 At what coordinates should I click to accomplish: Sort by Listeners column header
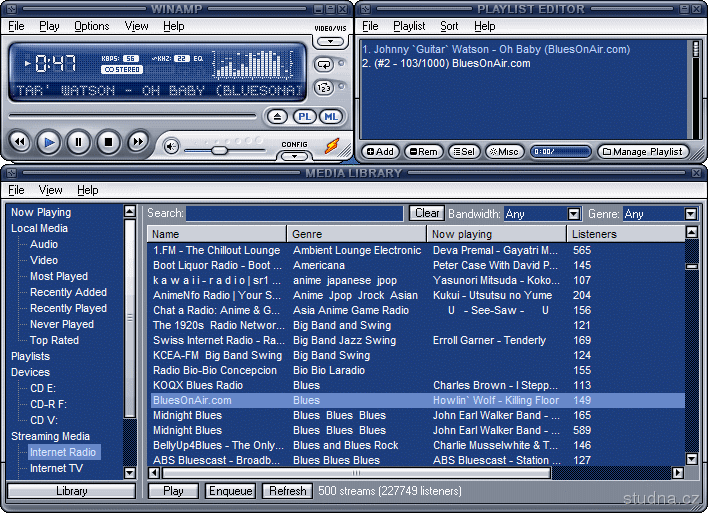click(x=626, y=234)
